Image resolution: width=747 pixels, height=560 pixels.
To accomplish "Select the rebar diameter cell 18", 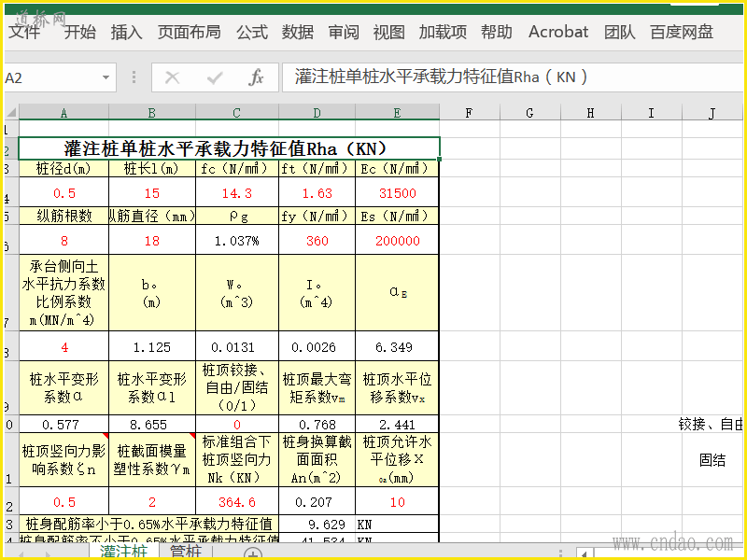I will tap(152, 240).
